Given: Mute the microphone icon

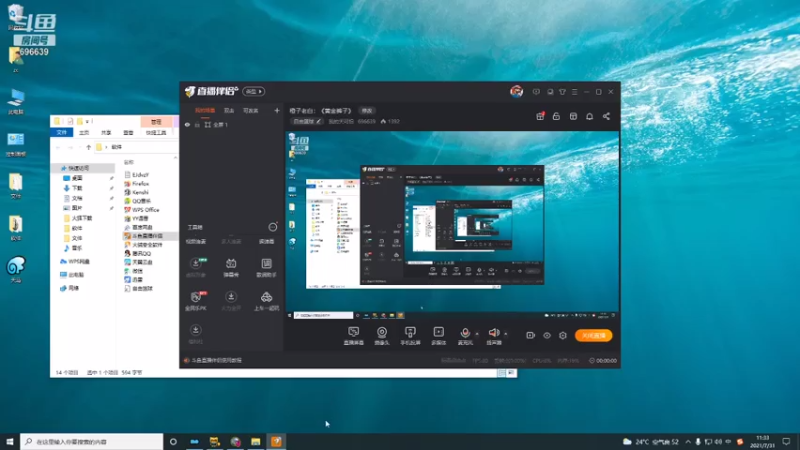Looking at the screenshot, I should coord(465,333).
